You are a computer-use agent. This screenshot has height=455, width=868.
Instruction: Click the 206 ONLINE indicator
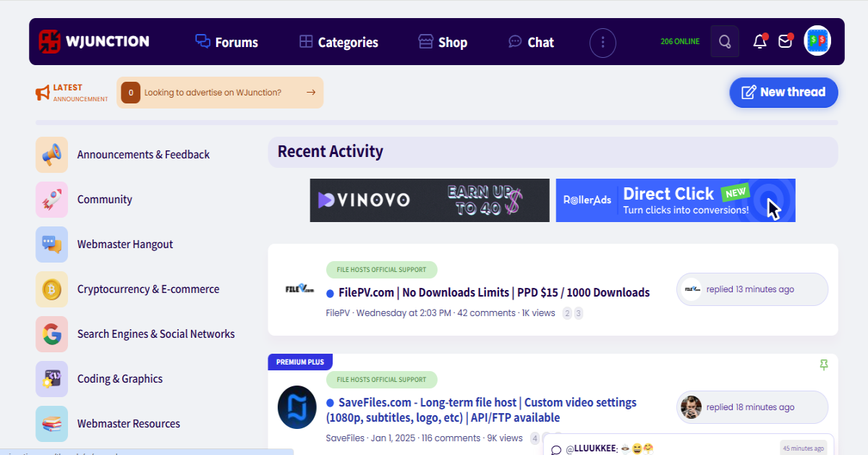click(680, 41)
